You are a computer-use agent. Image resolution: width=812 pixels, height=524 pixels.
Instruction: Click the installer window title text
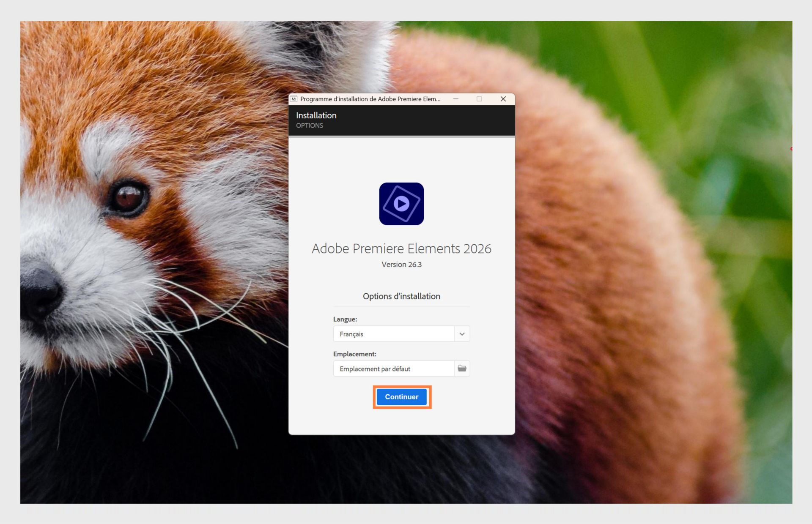[x=370, y=99]
